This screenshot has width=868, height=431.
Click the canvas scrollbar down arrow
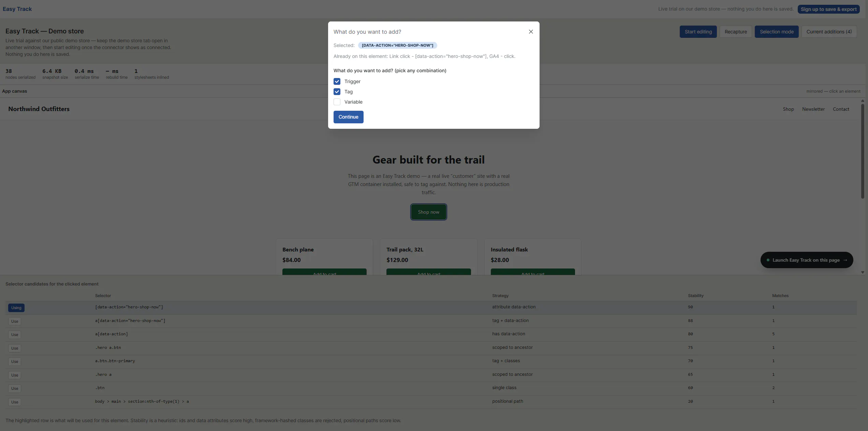coord(863,272)
